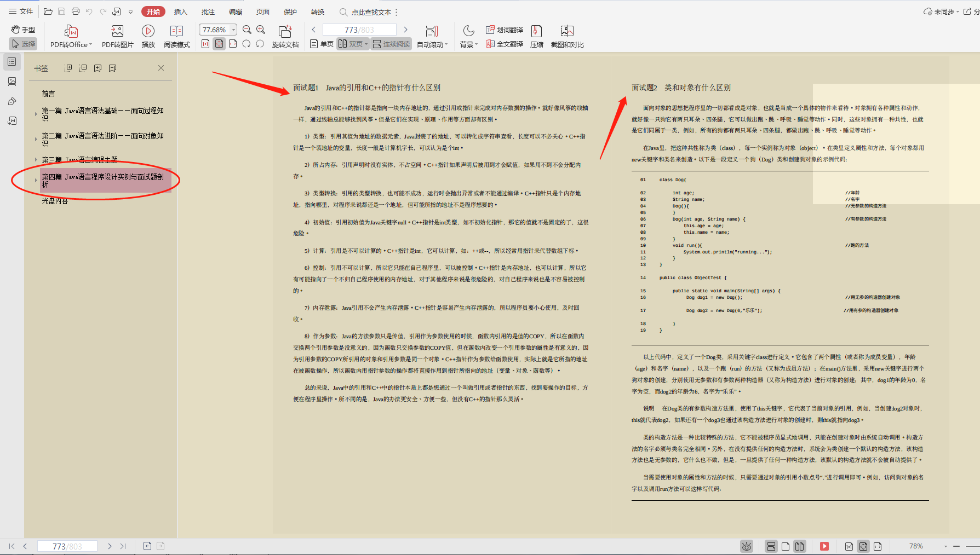Click the open file folder icon
980x555 pixels.
click(48, 11)
